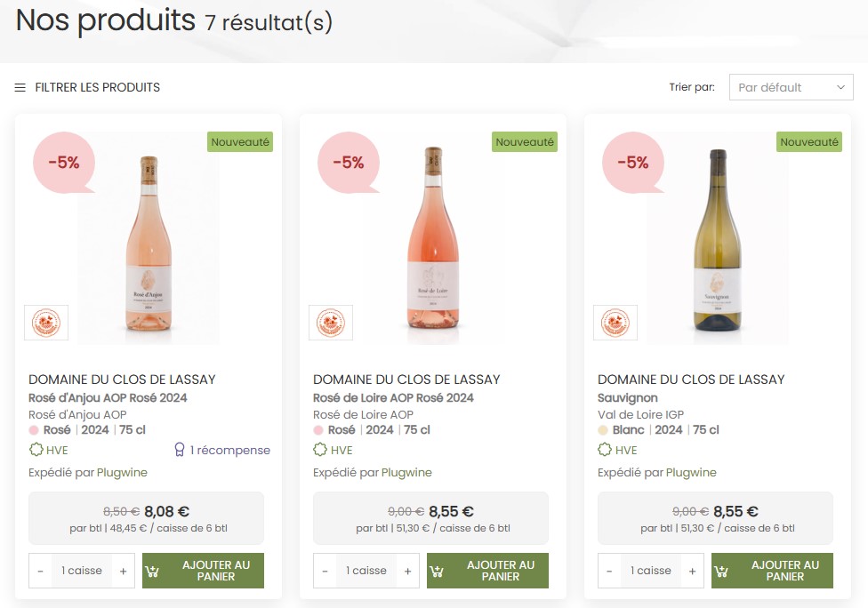Open the Plugwine link under Rosé de Loire
Image resolution: width=868 pixels, height=608 pixels.
[x=406, y=472]
